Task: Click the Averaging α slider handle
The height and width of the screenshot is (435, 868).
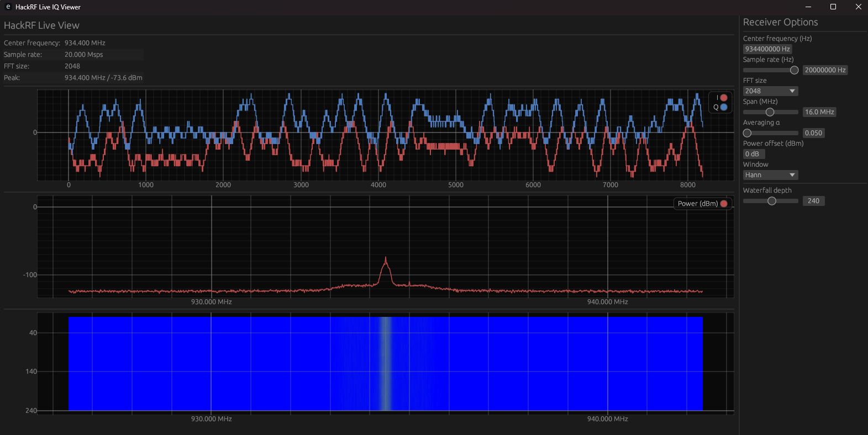Action: click(x=747, y=133)
